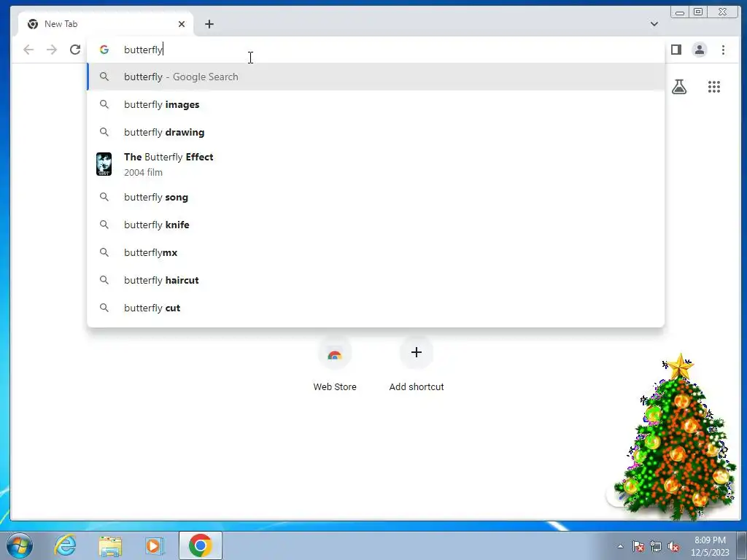Choose the butterfly drawing suggestion
Viewport: 747px width, 560px height.
pyautogui.click(x=376, y=132)
